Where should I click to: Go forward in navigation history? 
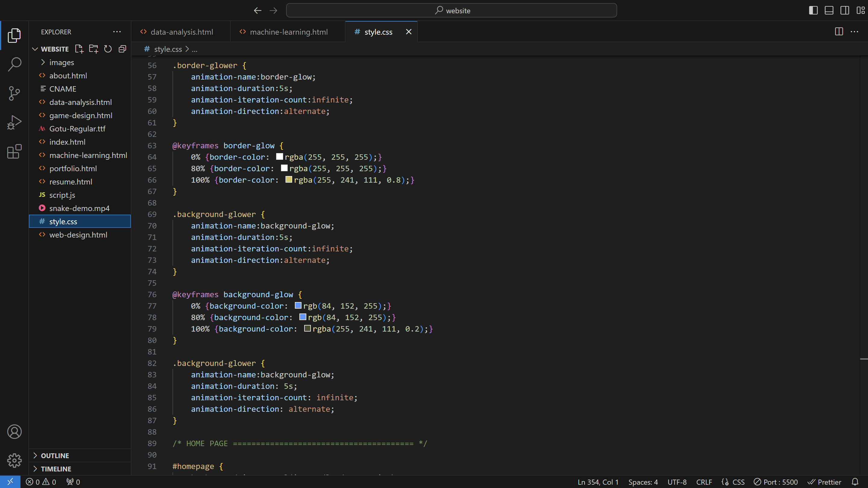coord(273,11)
